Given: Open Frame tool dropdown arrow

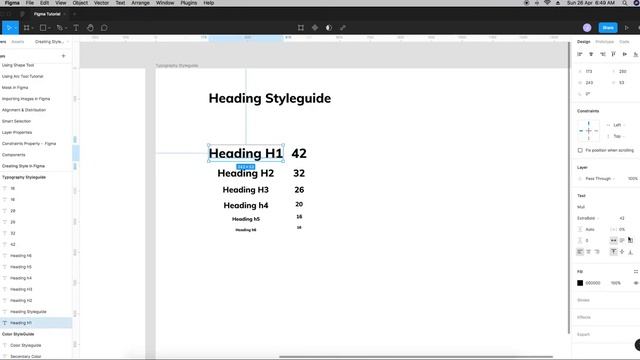Looking at the screenshot, I should tap(32, 28).
